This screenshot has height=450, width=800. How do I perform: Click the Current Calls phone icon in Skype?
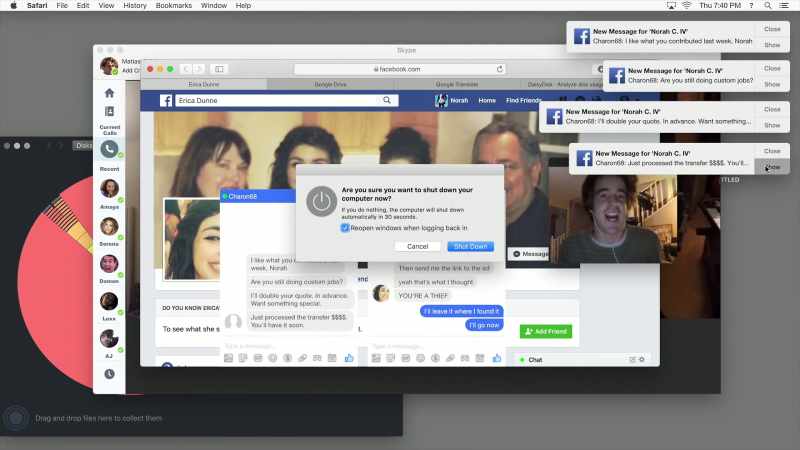109,149
